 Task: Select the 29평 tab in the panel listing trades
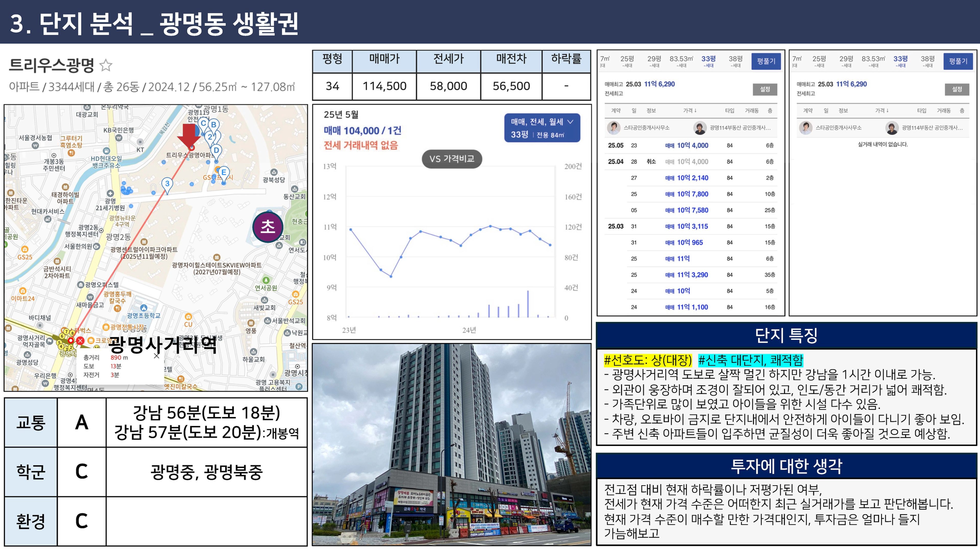[654, 61]
